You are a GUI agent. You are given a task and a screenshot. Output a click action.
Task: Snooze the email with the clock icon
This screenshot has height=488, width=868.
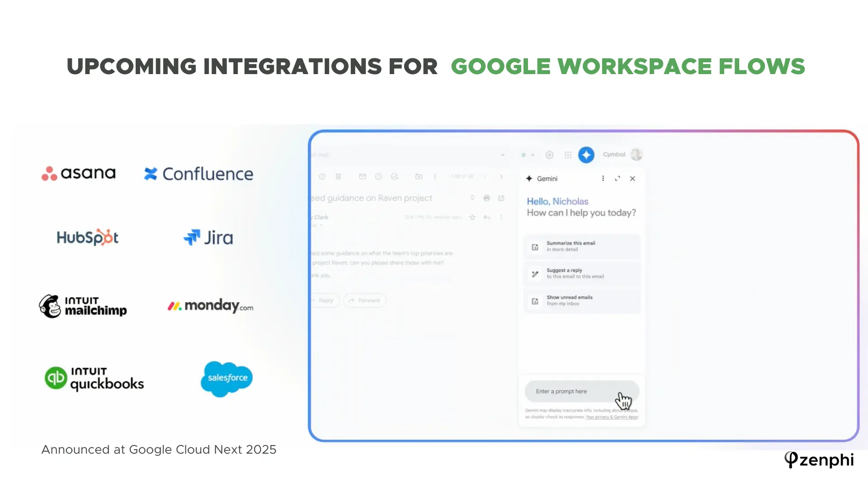pyautogui.click(x=378, y=177)
